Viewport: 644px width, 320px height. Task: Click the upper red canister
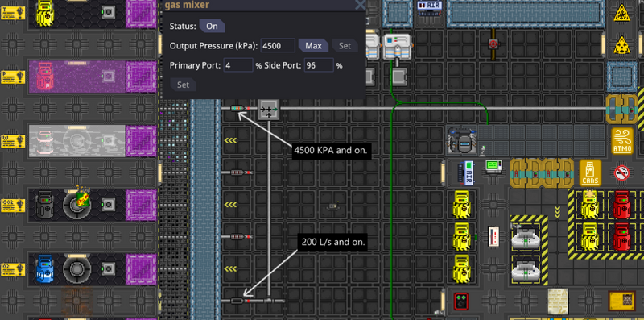pyautogui.click(x=621, y=205)
